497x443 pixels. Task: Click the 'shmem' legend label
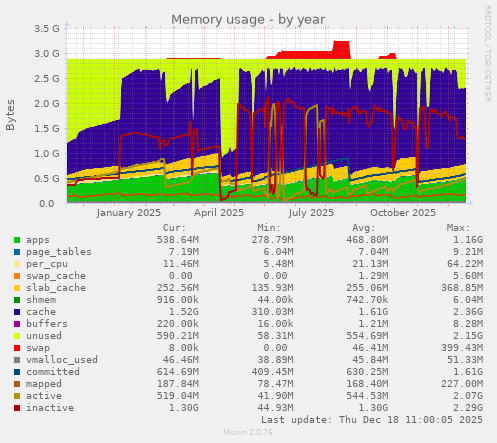41,300
